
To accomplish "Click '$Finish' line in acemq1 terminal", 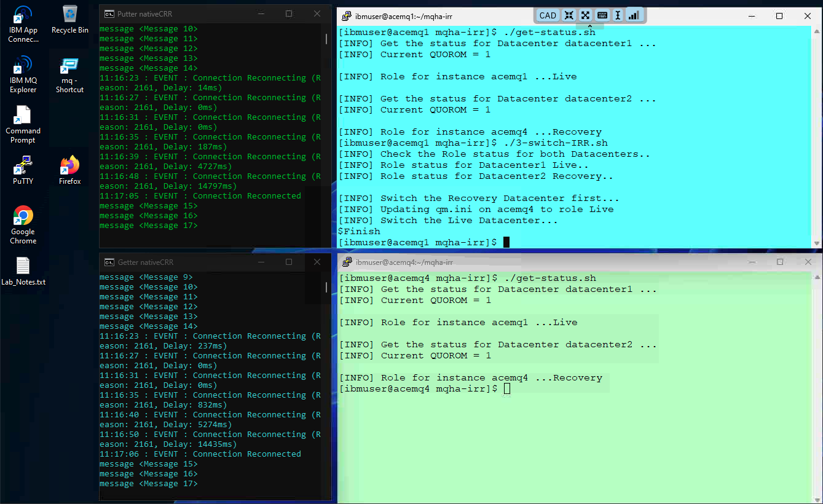I will pos(359,231).
